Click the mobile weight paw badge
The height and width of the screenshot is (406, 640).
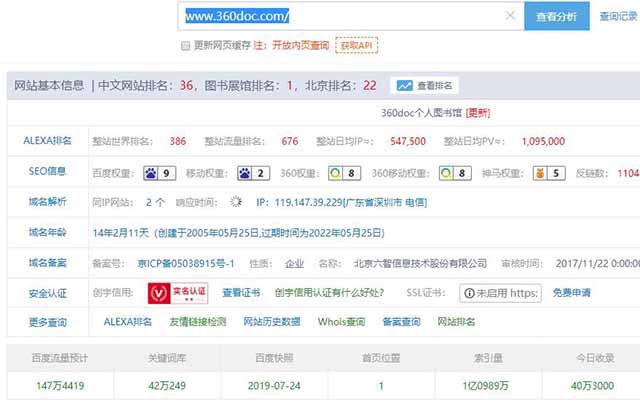click(255, 173)
